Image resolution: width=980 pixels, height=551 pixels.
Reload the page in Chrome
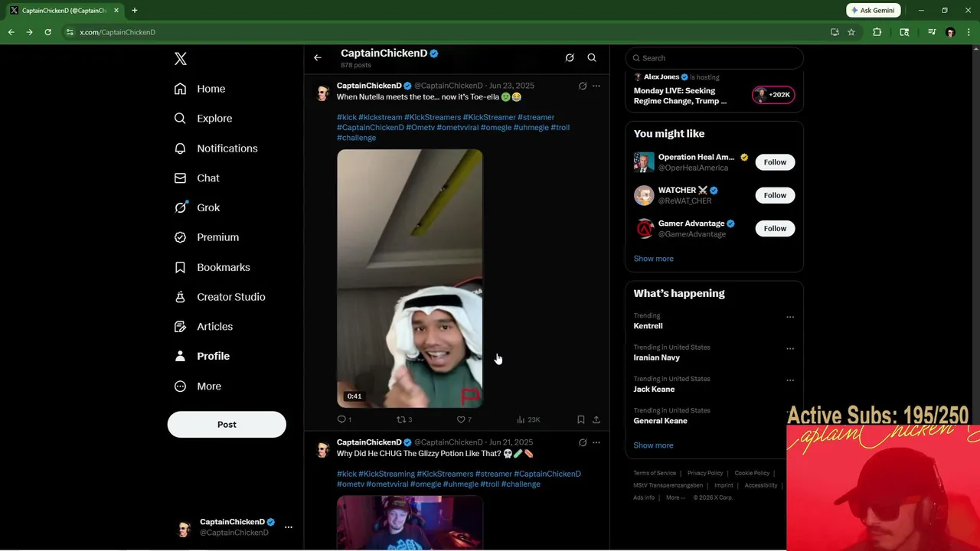pos(47,32)
